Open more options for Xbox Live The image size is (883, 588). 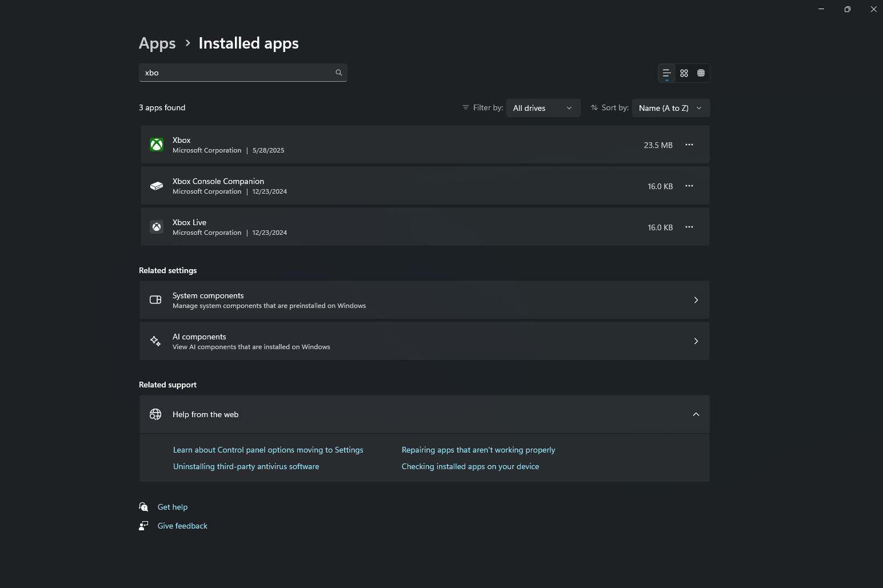coord(689,227)
